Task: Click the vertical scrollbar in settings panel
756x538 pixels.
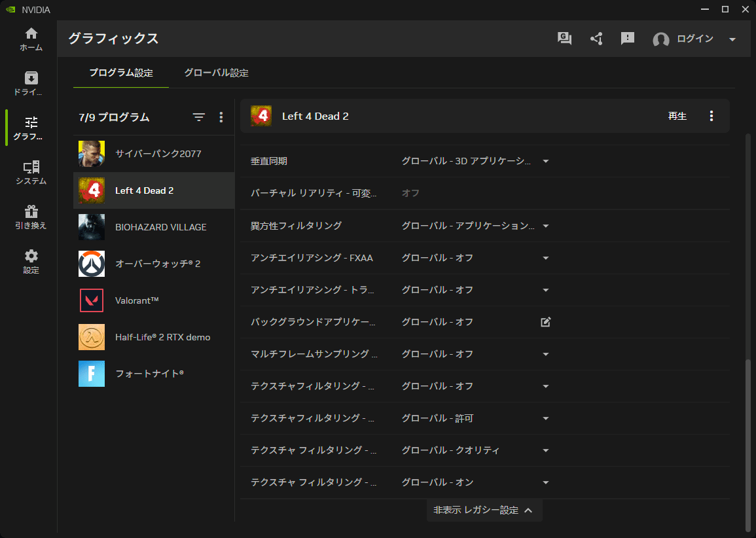Action: click(748, 445)
